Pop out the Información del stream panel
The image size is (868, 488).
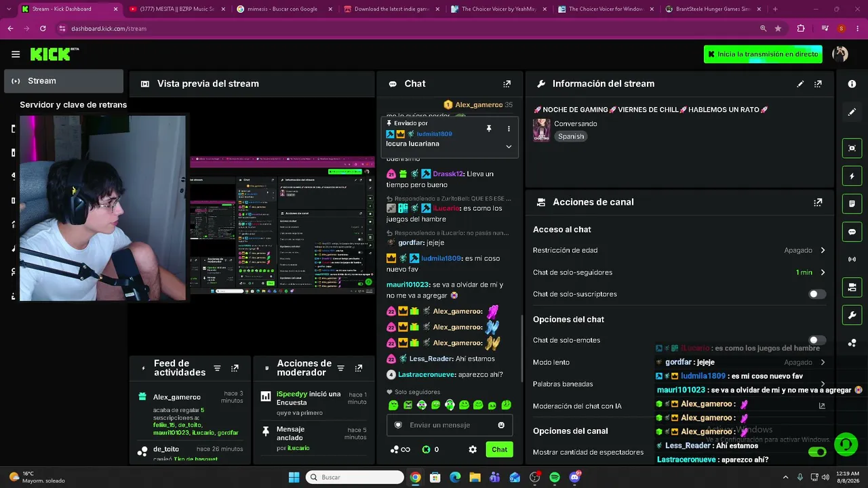click(818, 84)
